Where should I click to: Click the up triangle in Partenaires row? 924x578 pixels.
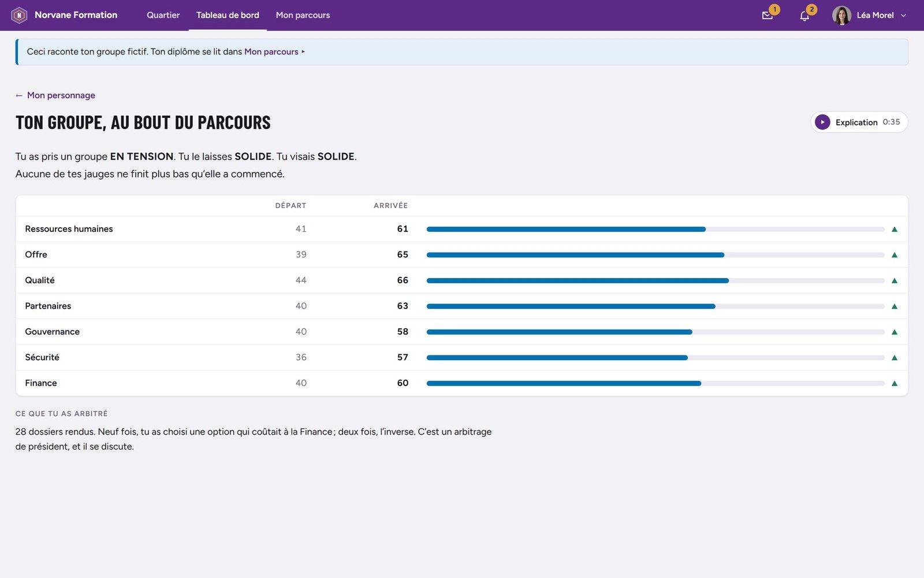point(895,306)
